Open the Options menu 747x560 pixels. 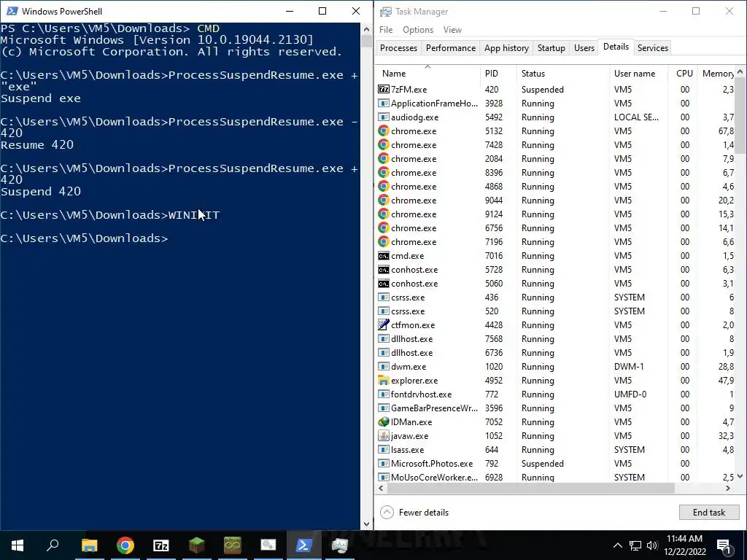[x=418, y=29]
